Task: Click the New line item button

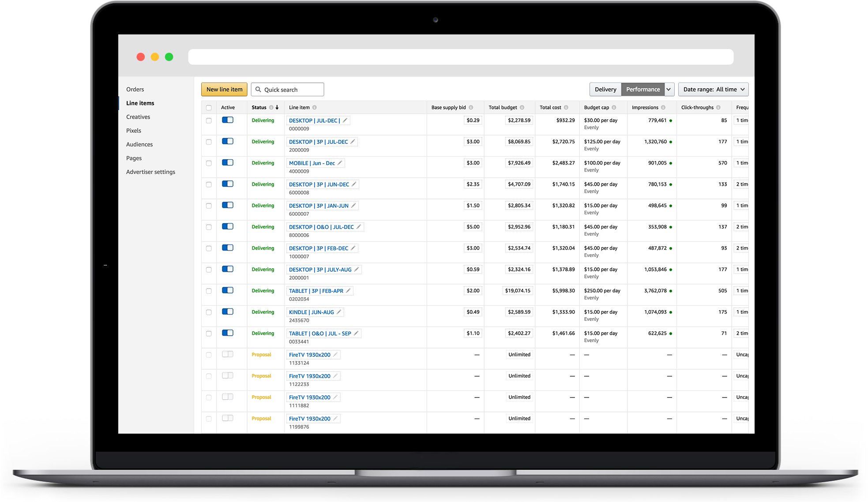Action: pos(224,90)
